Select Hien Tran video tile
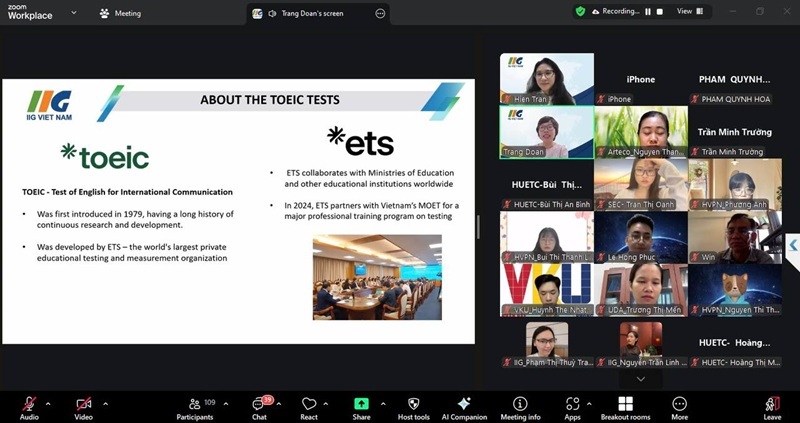 pyautogui.click(x=547, y=79)
